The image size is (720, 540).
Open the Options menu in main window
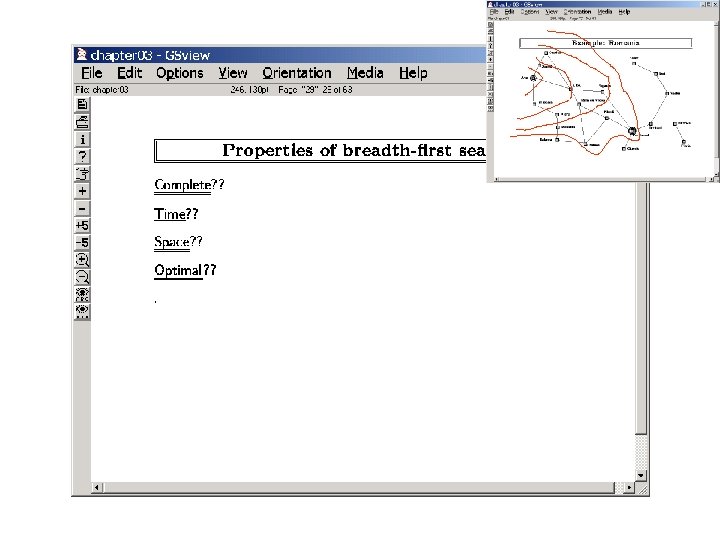[180, 73]
